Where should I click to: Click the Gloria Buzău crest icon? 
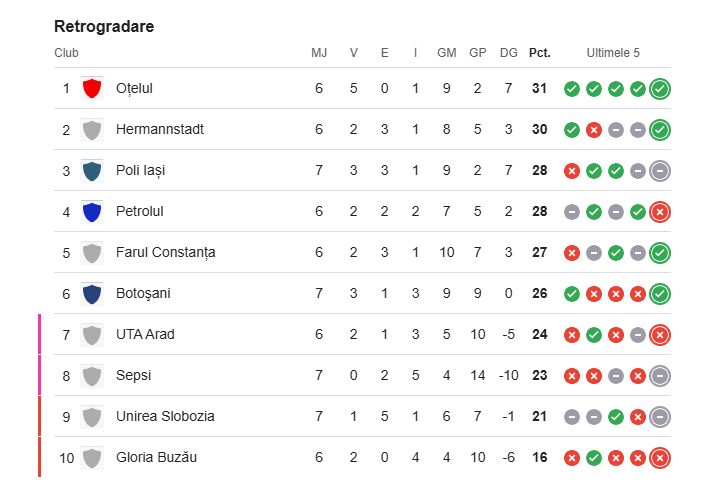[x=92, y=458]
